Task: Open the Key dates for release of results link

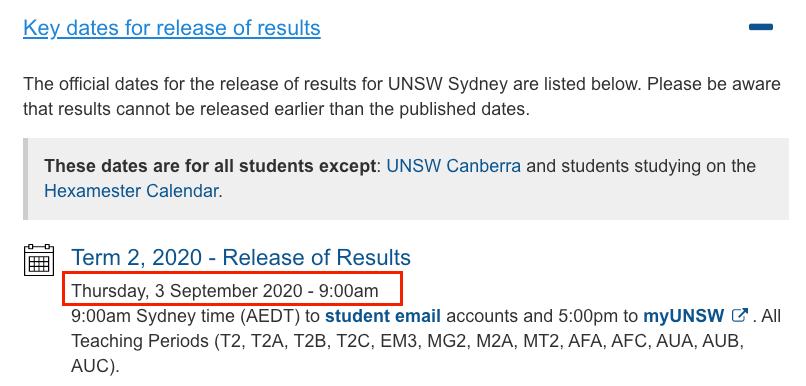Action: coord(172,28)
